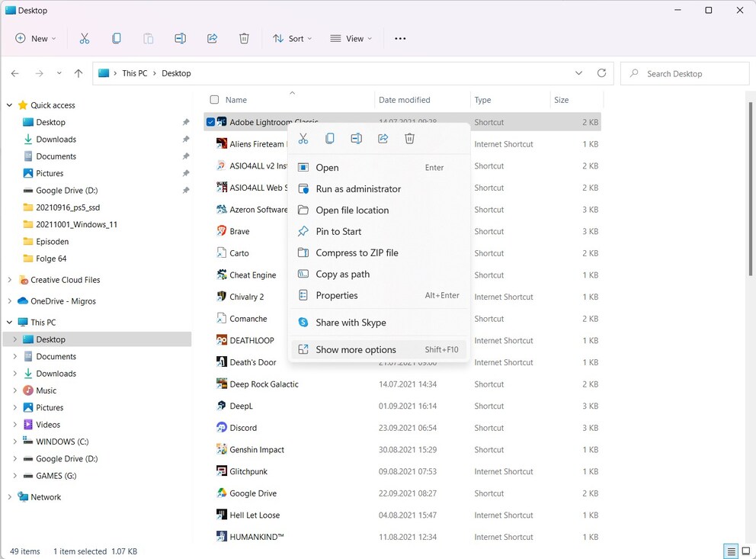The image size is (756, 559).
Task: Select the GAMES (G:) drive
Action: [x=56, y=476]
